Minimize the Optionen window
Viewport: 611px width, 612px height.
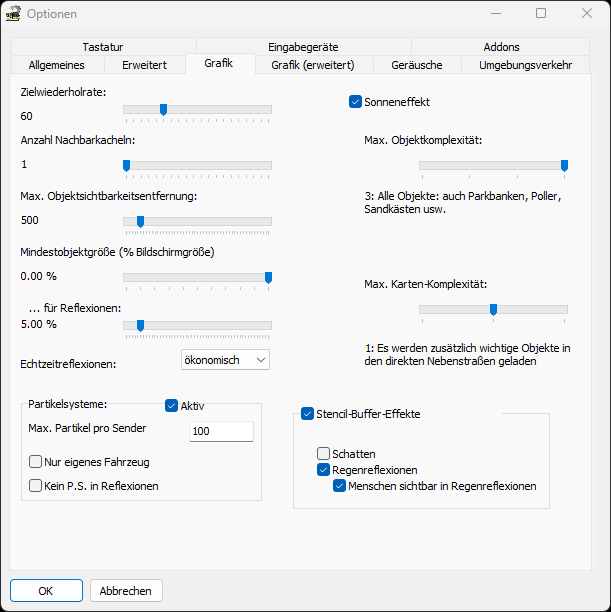495,14
